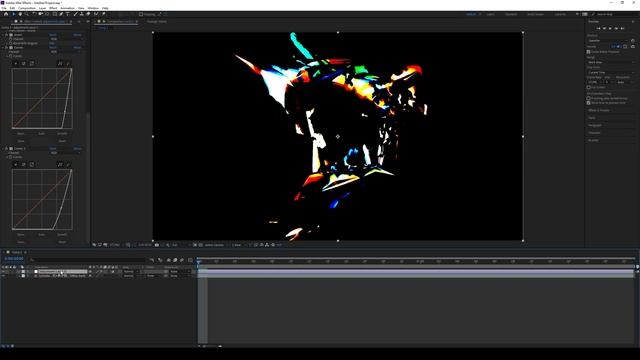Click the composition mini-flowchart timeline icon
The image size is (640, 360).
[x=152, y=260]
